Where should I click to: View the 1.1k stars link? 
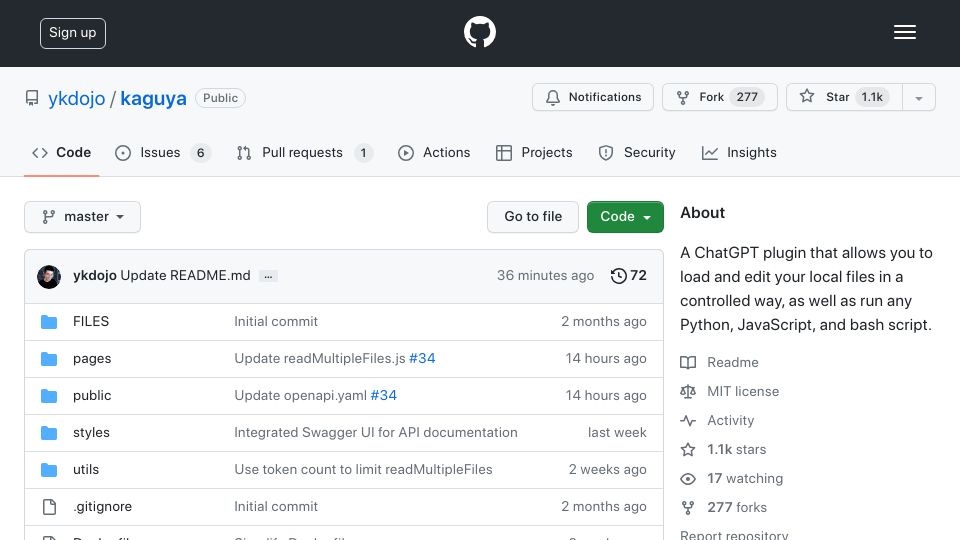coord(724,449)
